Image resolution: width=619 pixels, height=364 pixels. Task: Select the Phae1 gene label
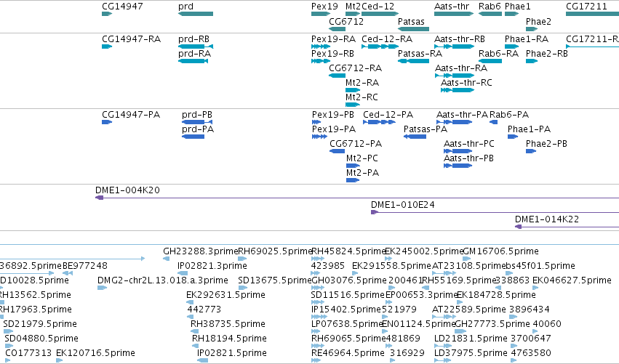[518, 7]
